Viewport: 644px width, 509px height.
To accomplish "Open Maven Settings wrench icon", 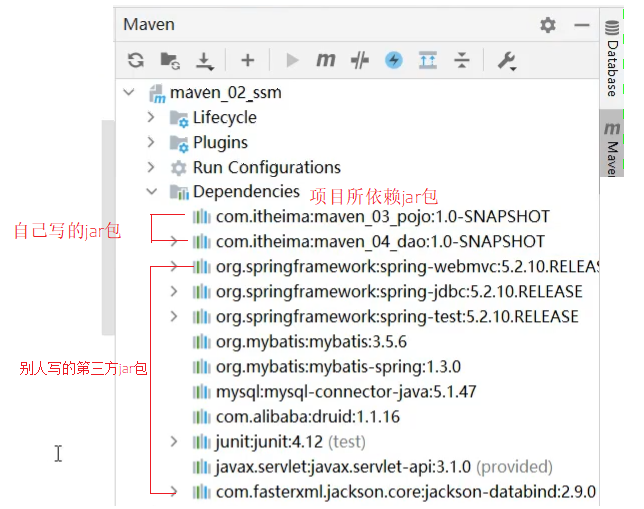I will point(506,61).
